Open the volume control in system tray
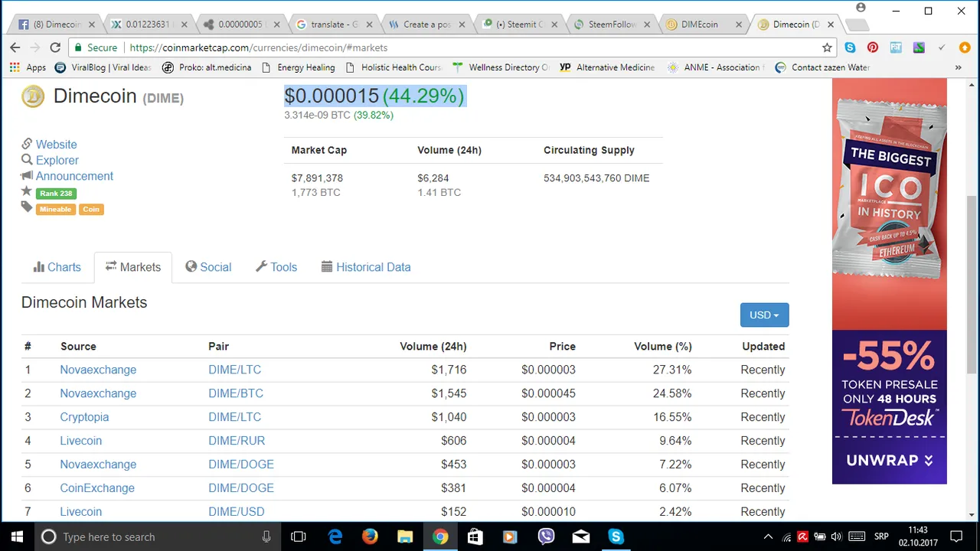Screen dimensions: 980x551 click(837, 536)
